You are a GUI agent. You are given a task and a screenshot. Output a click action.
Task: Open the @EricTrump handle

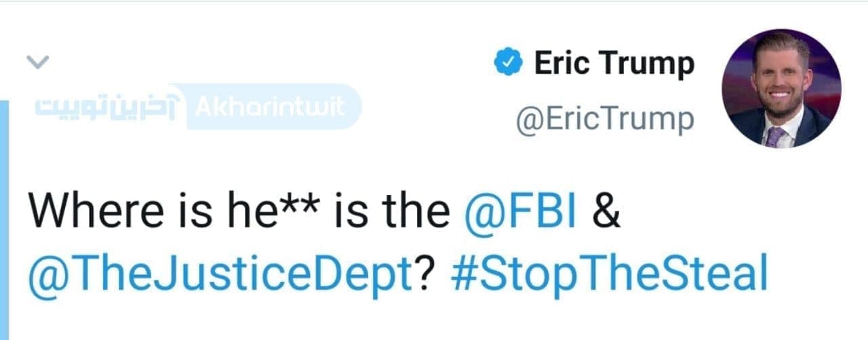pos(605,120)
